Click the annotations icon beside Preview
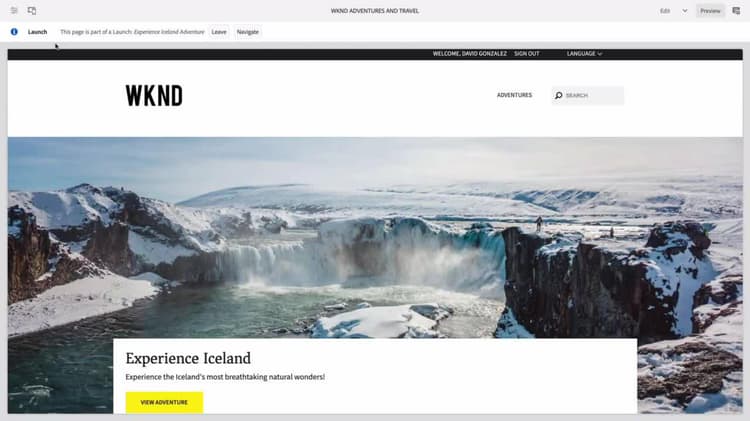 point(736,11)
